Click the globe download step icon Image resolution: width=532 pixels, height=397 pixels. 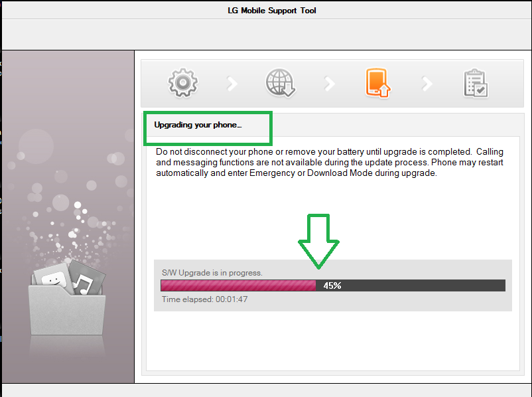click(280, 83)
